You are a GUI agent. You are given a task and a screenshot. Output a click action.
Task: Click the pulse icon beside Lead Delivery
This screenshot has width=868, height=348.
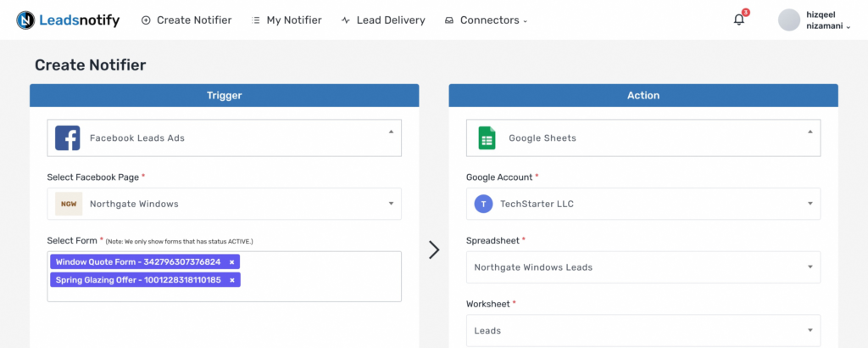point(346,20)
